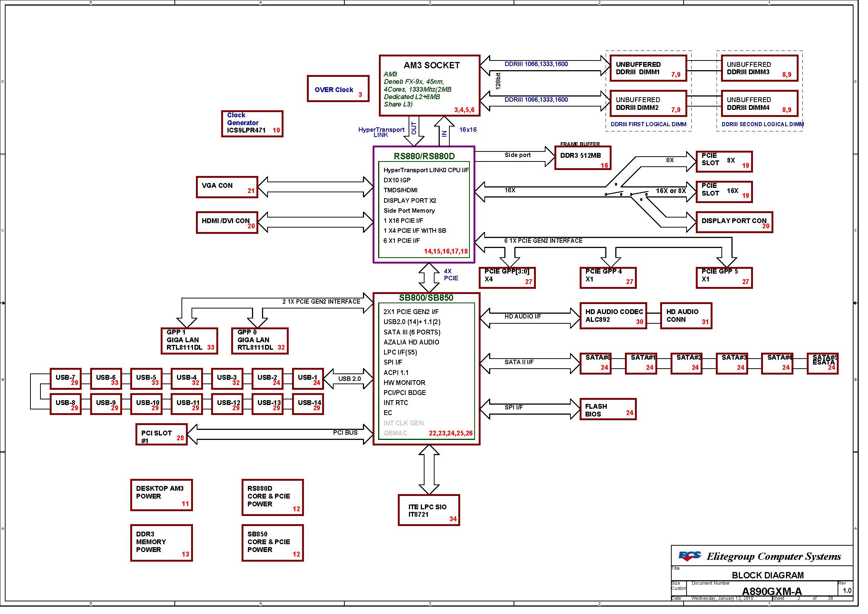Select the OVER Clock box

click(338, 89)
